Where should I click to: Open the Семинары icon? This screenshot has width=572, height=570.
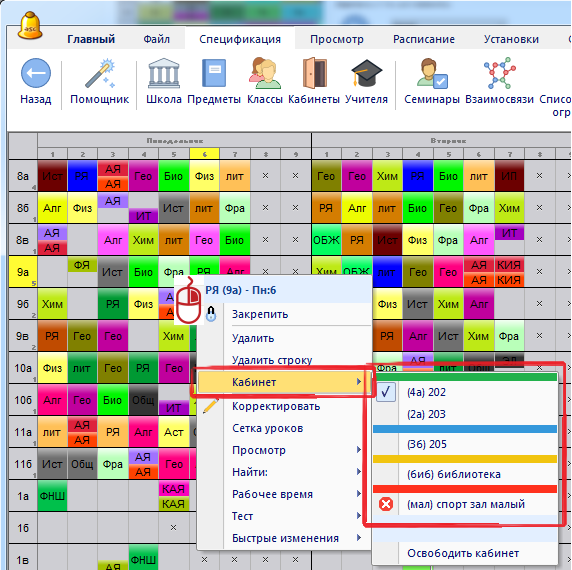coord(432,73)
